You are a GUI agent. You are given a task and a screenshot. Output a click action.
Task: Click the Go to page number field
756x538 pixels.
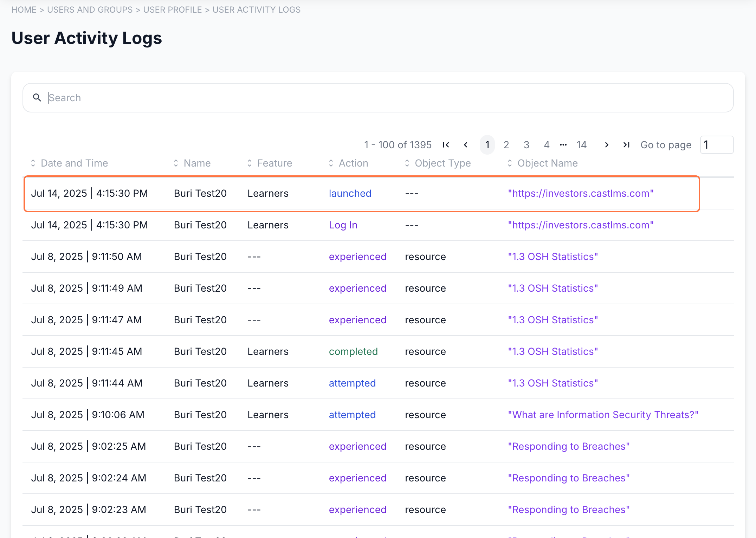(716, 145)
